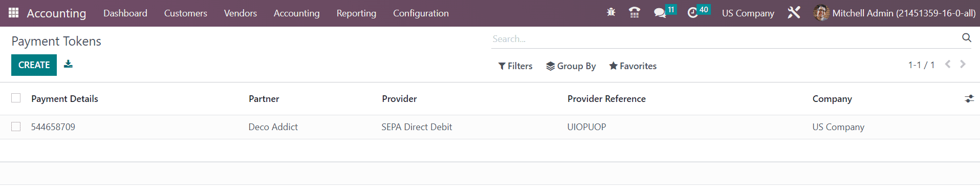Expand the Filters dropdown
This screenshot has height=187, width=980.
click(515, 66)
